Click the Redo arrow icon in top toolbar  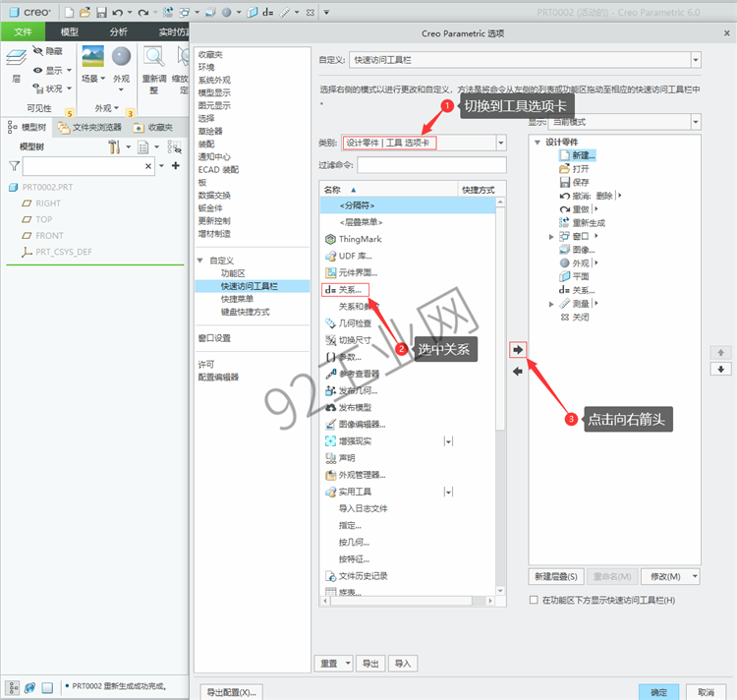[142, 13]
